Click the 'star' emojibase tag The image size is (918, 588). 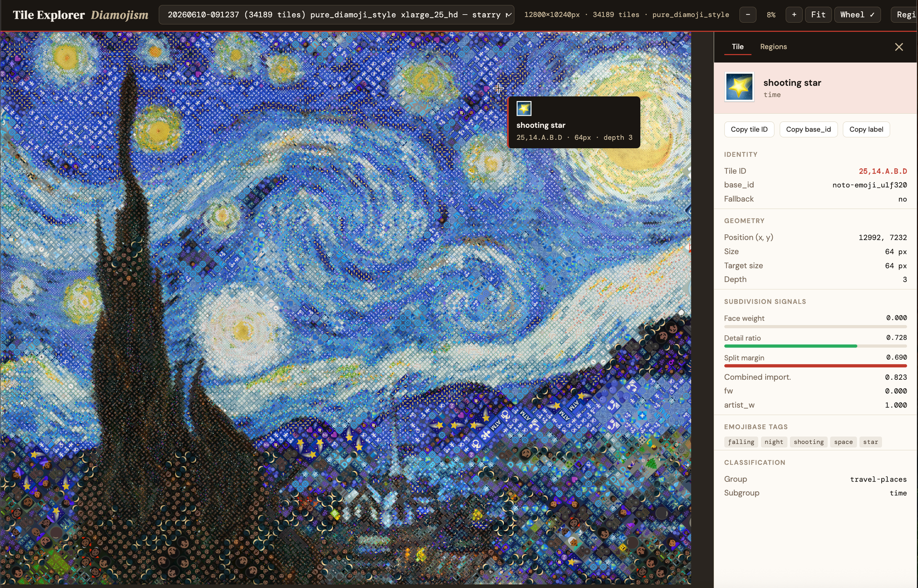(870, 442)
